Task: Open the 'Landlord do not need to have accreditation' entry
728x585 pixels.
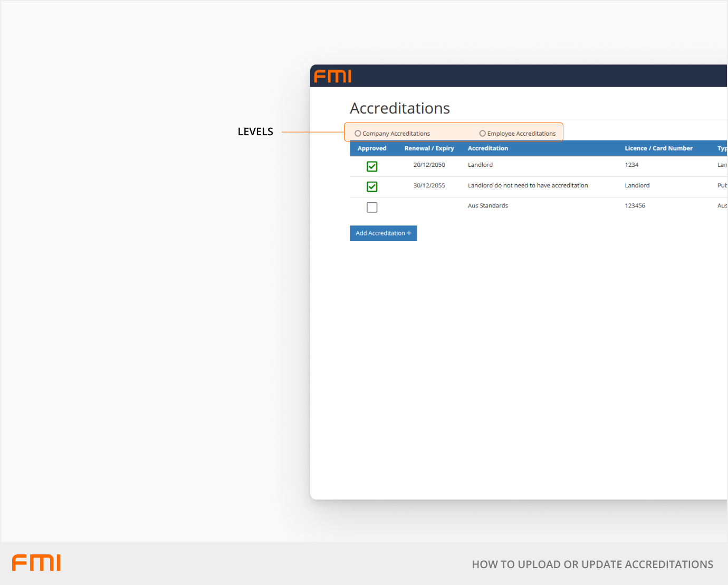Action: [528, 185]
